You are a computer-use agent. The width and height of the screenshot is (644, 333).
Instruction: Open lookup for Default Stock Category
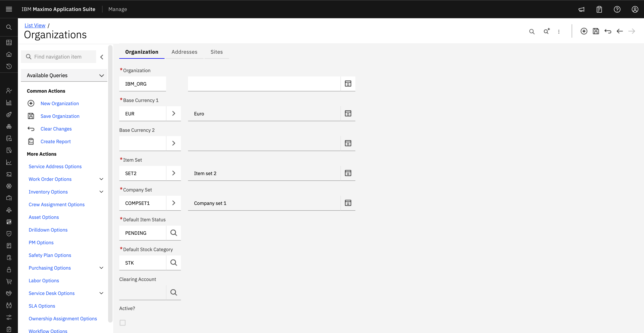(173, 263)
